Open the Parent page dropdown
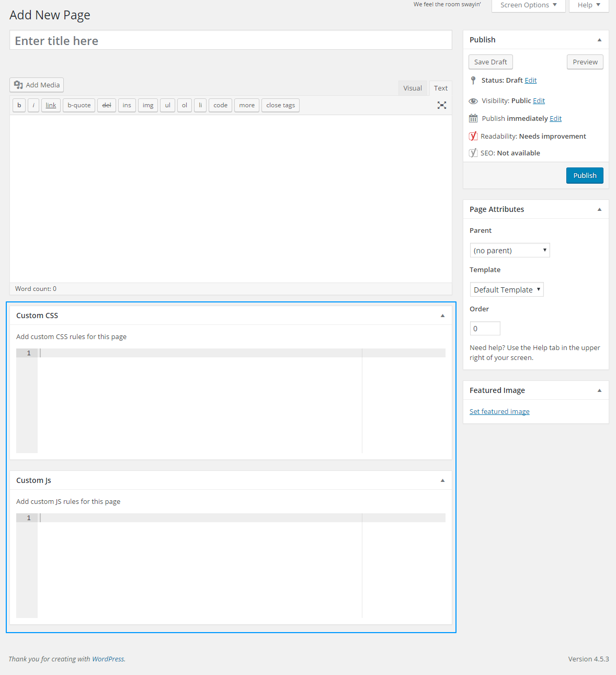This screenshot has width=616, height=675. [x=510, y=250]
